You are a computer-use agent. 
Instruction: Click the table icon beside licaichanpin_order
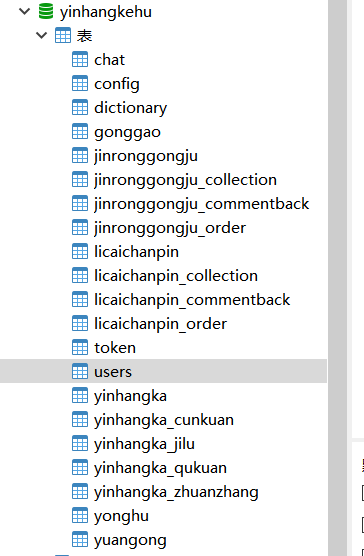pos(80,323)
